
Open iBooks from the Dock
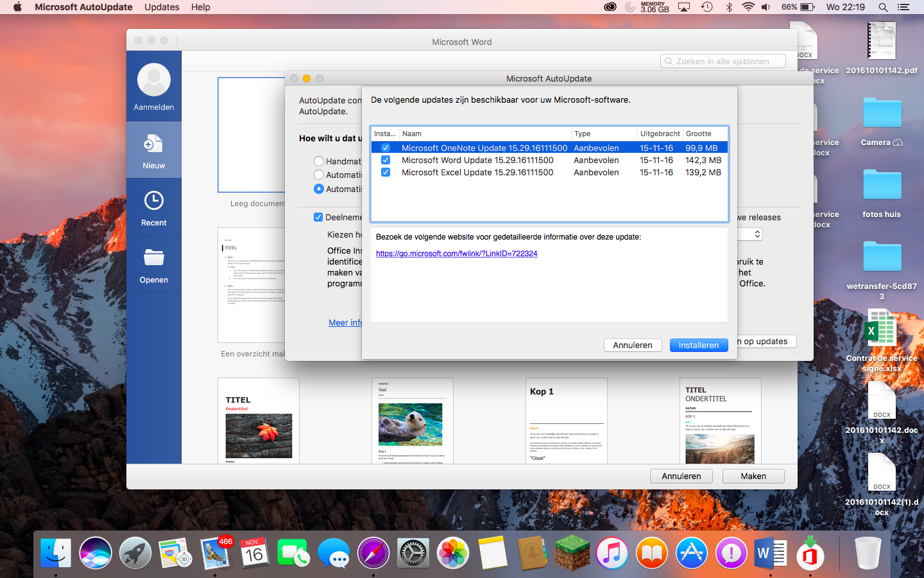[652, 552]
